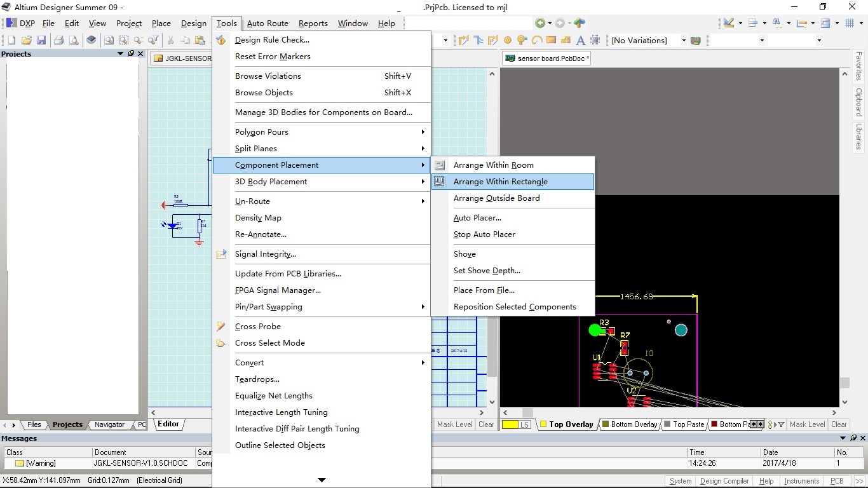868x488 pixels.
Task: Select the Place Fill rectangle icon
Action: (x=552, y=40)
